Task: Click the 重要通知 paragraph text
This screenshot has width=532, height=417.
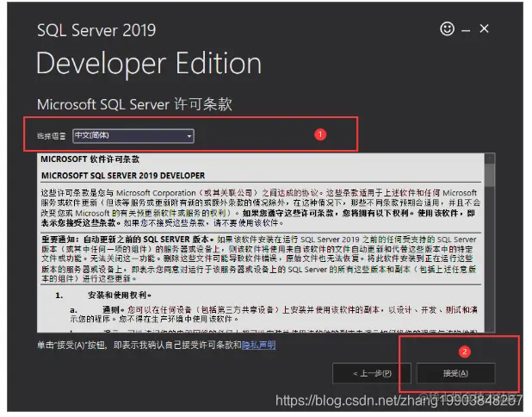Action: click(x=259, y=258)
